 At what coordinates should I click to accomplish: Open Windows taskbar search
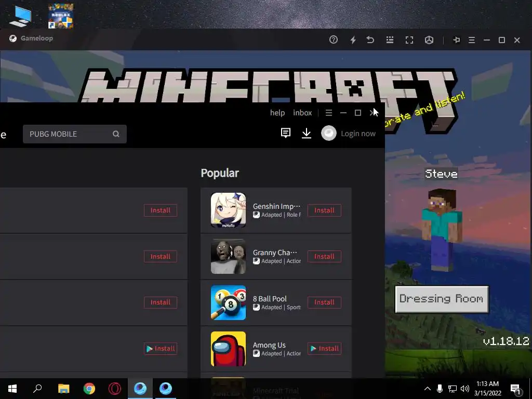pos(37,389)
